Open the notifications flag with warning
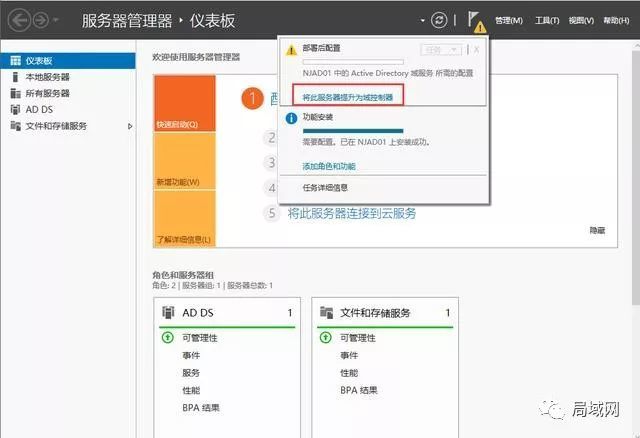The height and width of the screenshot is (438, 640). click(476, 22)
